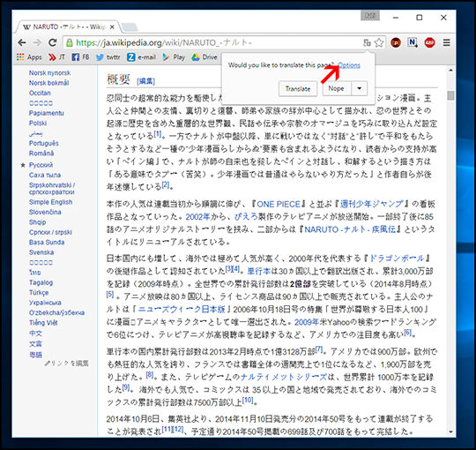Reload the page with the refresh icon

[53, 42]
